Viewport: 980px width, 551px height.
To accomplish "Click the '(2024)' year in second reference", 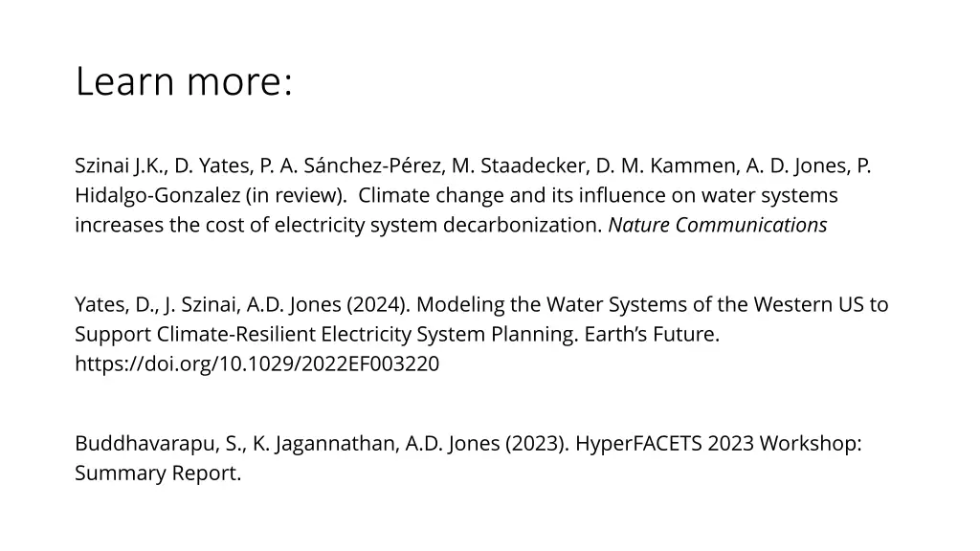I will (378, 304).
